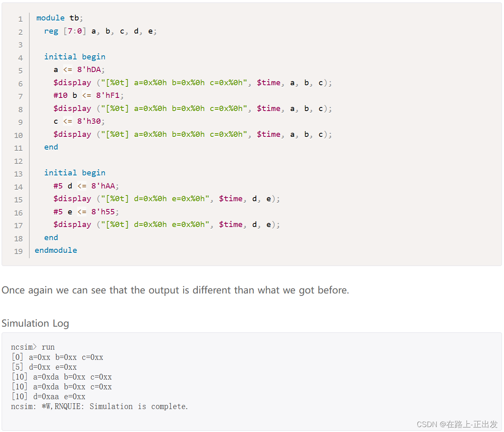This screenshot has height=432, width=504.
Task: Click line number 12 in the gutter
Action: click(x=18, y=161)
